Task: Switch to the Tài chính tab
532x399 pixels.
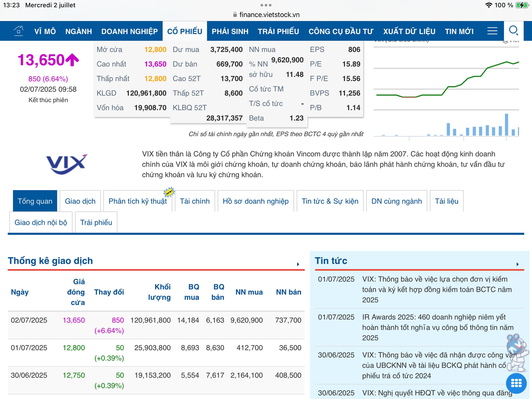Action: pyautogui.click(x=195, y=201)
